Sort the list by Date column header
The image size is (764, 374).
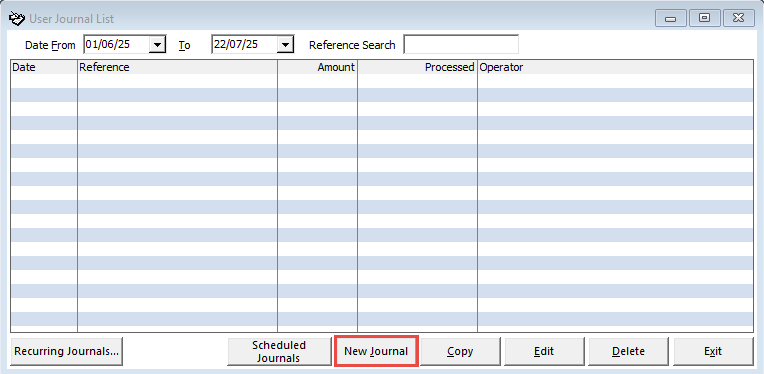tap(44, 67)
